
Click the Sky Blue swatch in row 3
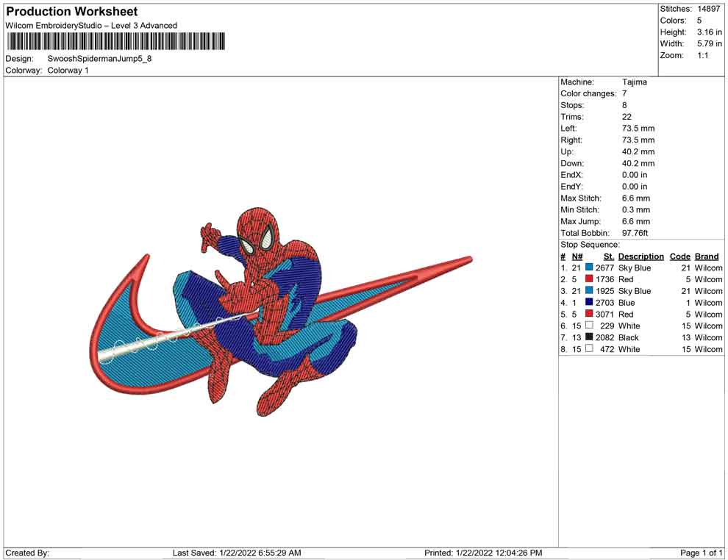(589, 290)
